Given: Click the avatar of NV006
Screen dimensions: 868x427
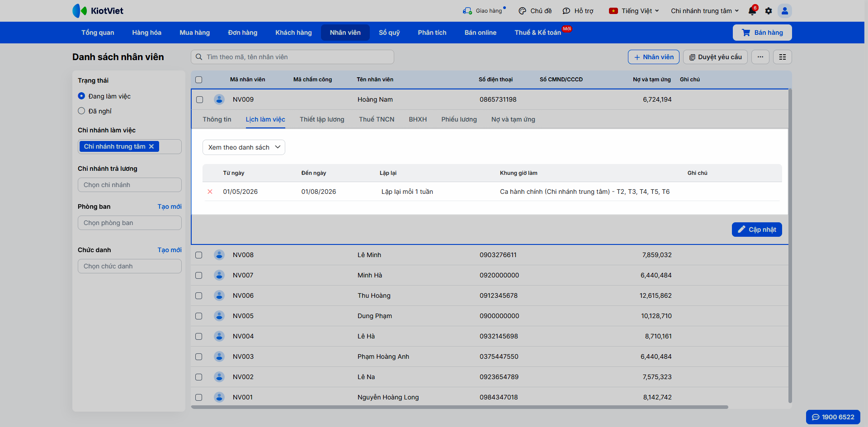Looking at the screenshot, I should 219,296.
